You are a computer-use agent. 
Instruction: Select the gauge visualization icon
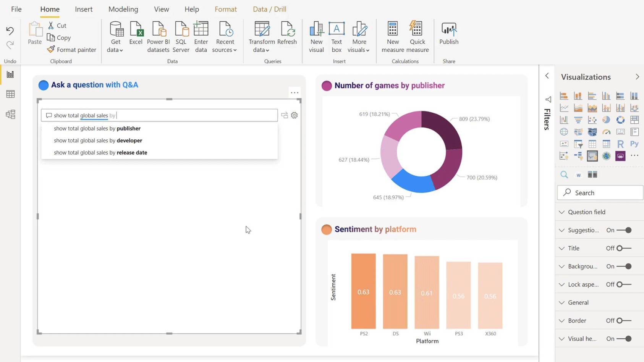(x=606, y=132)
